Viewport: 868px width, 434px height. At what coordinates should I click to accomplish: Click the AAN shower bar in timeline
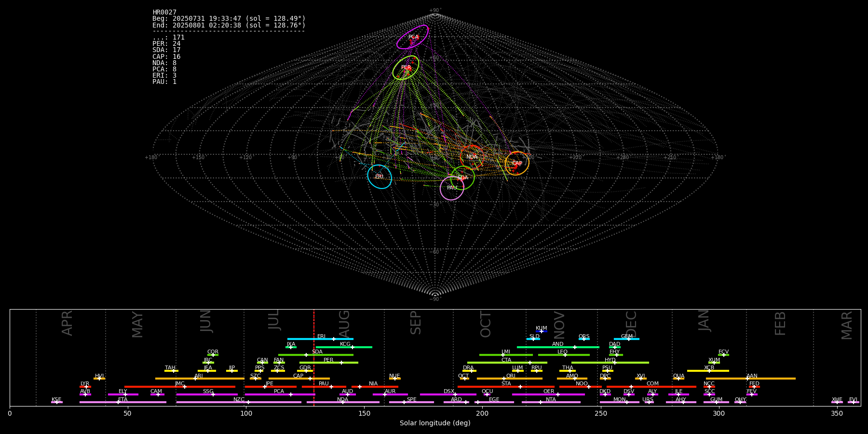751,379
